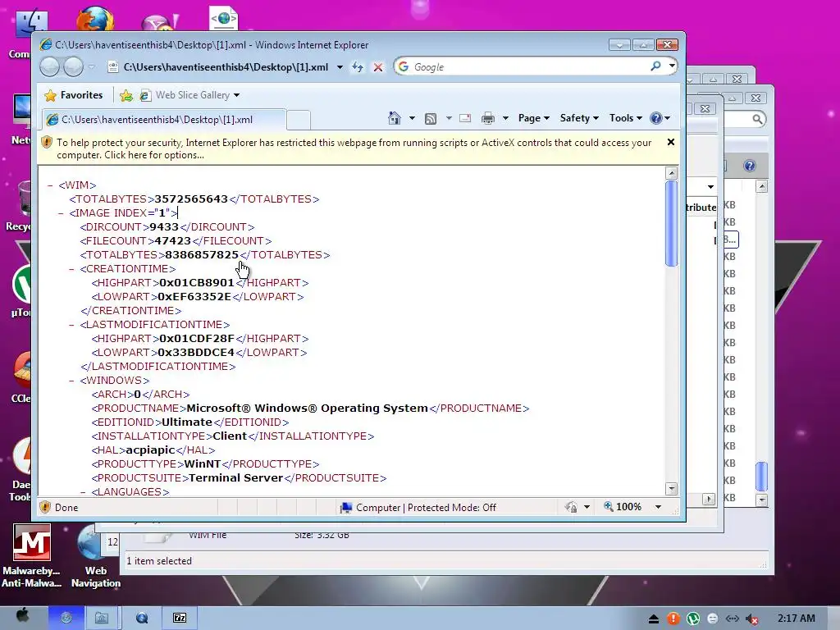
Task: Click Internet Explorer taskbar button
Action: (x=66, y=618)
